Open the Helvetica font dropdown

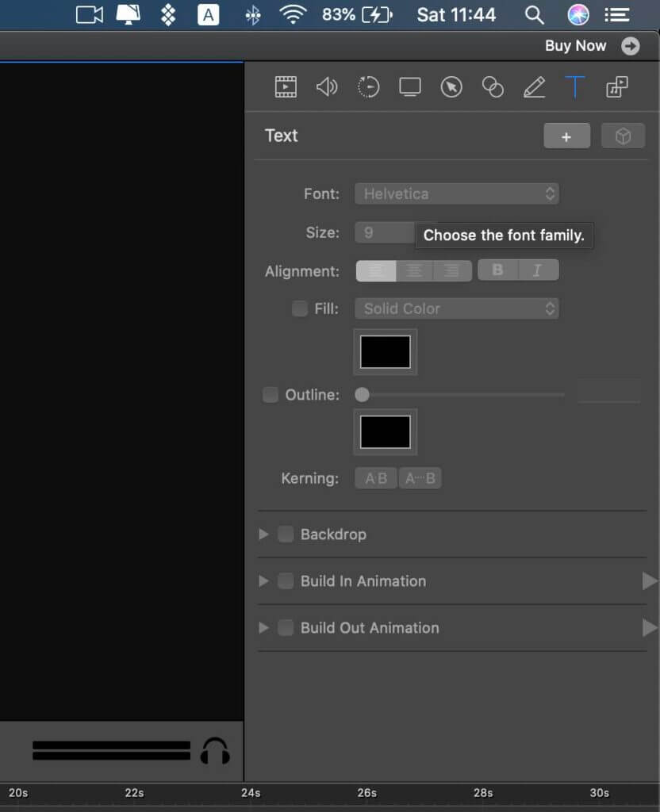tap(457, 193)
